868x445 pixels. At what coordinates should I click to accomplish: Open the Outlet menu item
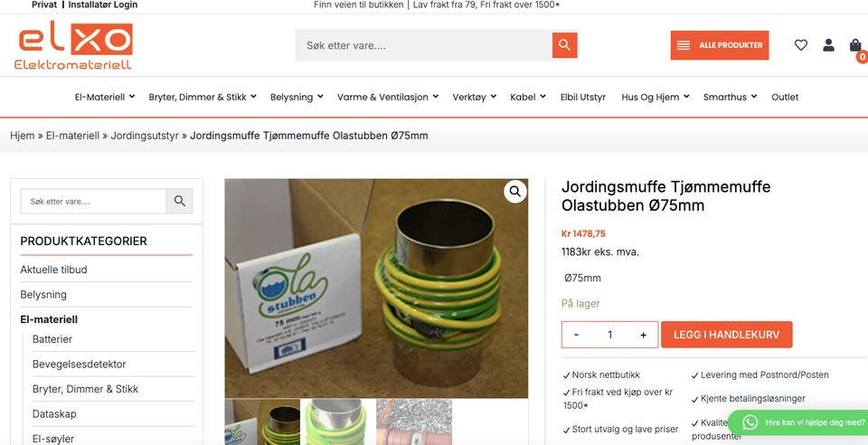pos(785,97)
